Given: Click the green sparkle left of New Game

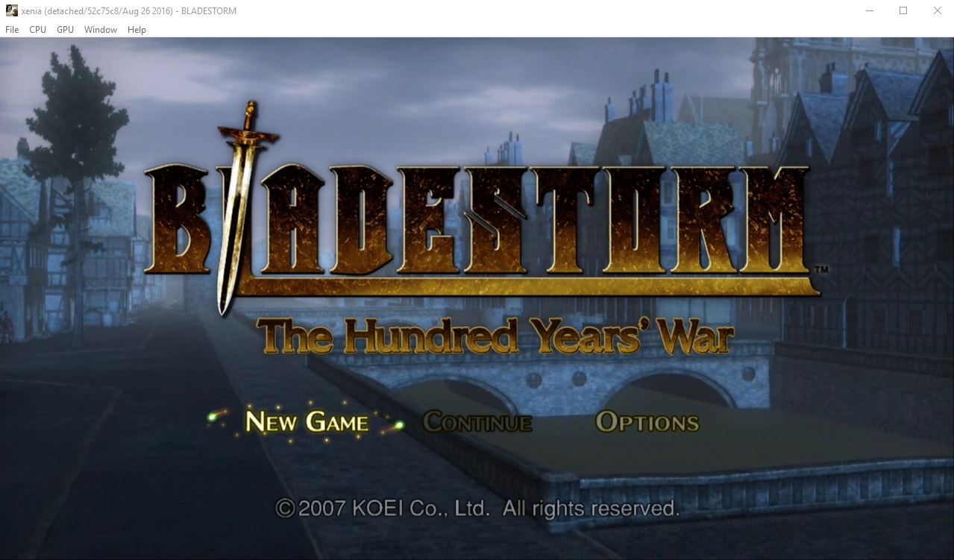Looking at the screenshot, I should tap(216, 416).
